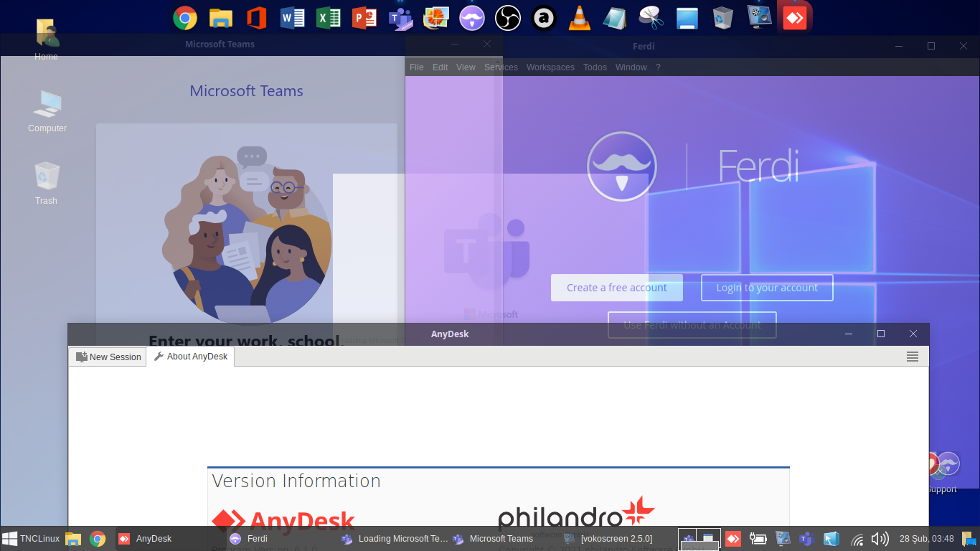Screen dimensions: 980x551
Task: Open the image viewer icon in the dock
Action: click(x=436, y=17)
